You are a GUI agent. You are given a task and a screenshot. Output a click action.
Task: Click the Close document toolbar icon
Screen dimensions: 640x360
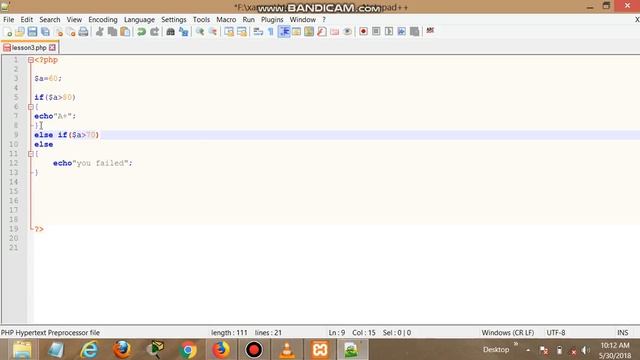tap(58, 32)
